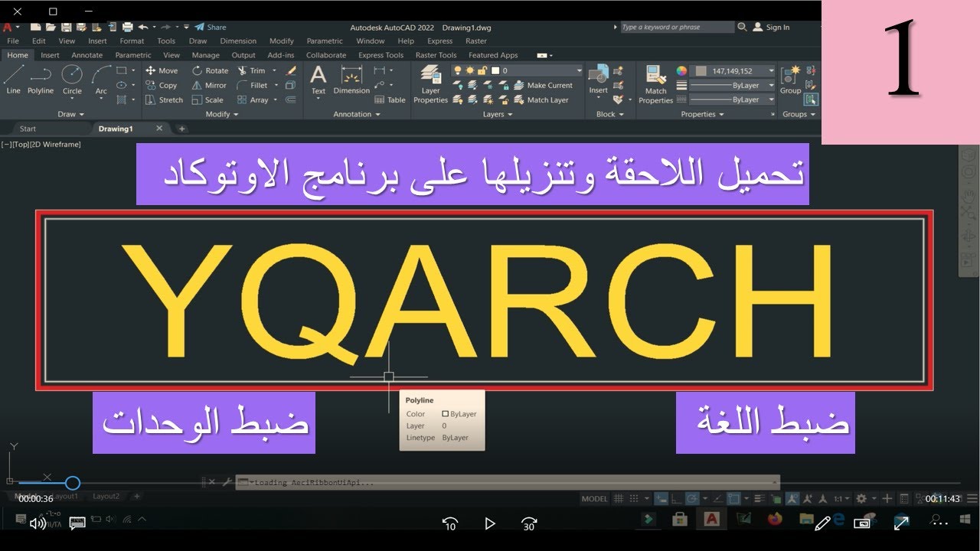
Task: Expand the Properties panel dropdown
Action: pyautogui.click(x=702, y=114)
